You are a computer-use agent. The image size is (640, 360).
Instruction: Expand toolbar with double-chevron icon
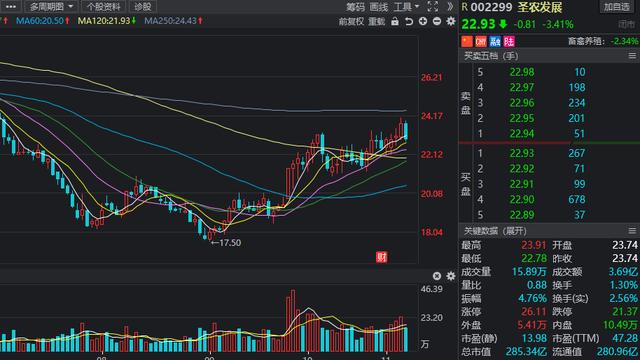point(450,7)
